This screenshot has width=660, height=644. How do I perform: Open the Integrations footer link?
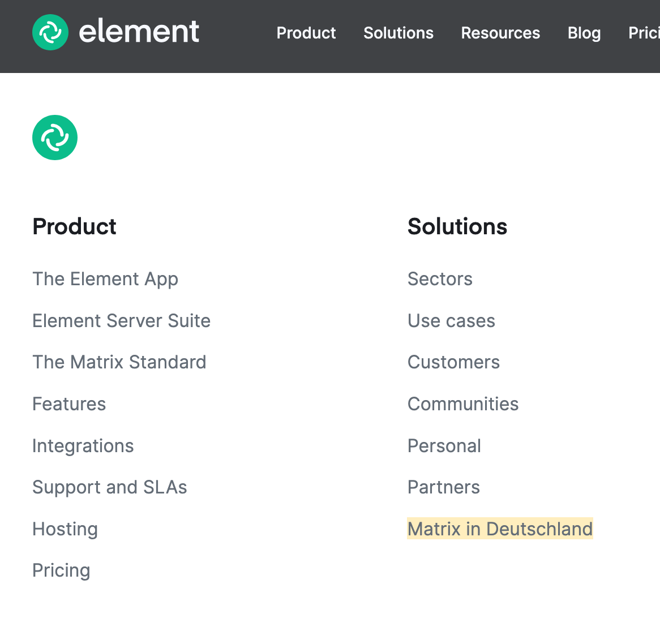pyautogui.click(x=83, y=446)
